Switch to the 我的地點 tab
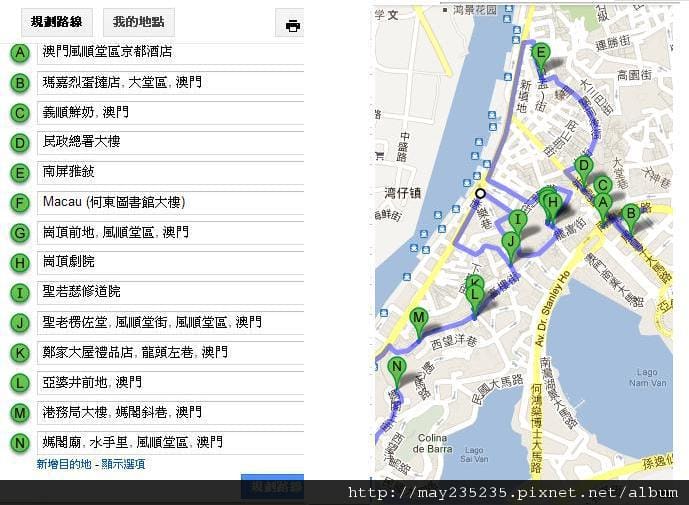Image resolution: width=689 pixels, height=505 pixels. [138, 22]
